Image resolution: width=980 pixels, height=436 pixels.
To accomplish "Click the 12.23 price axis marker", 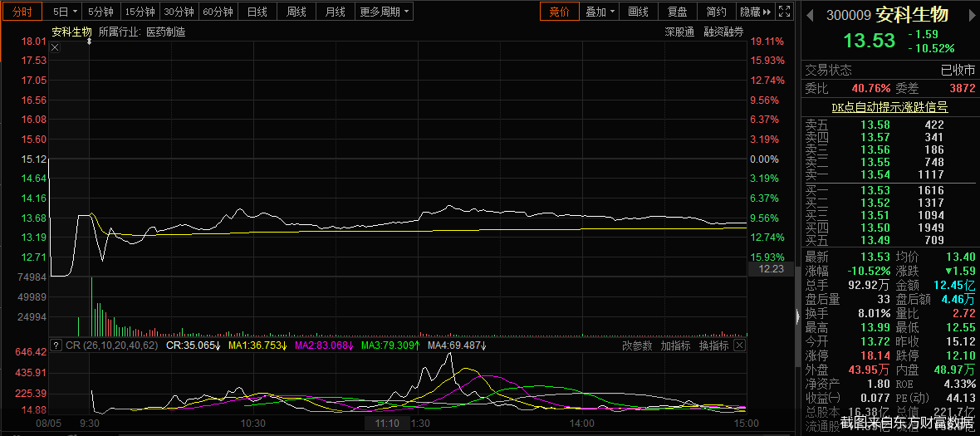I will pyautogui.click(x=771, y=269).
